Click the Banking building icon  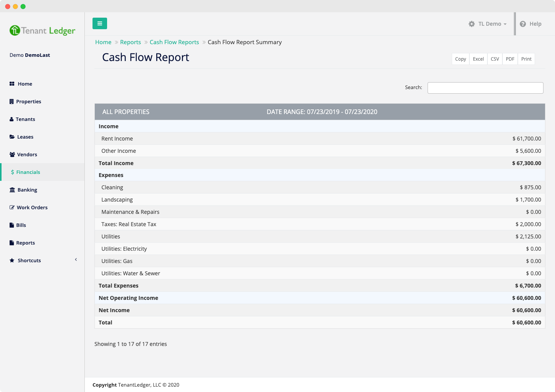pyautogui.click(x=12, y=190)
